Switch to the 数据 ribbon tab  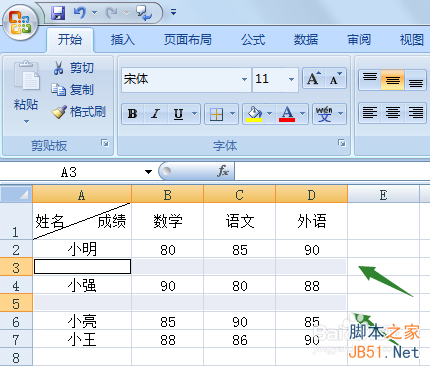(306, 40)
